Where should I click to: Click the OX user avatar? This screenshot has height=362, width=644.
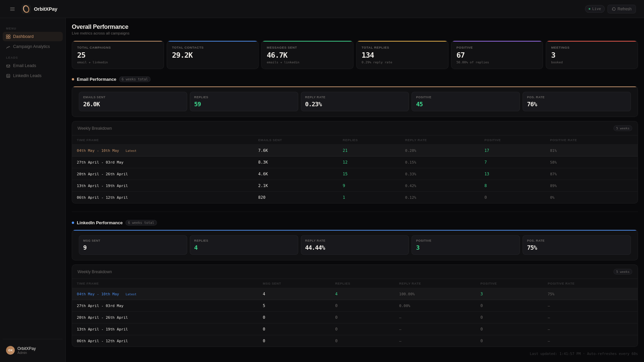pos(10,350)
